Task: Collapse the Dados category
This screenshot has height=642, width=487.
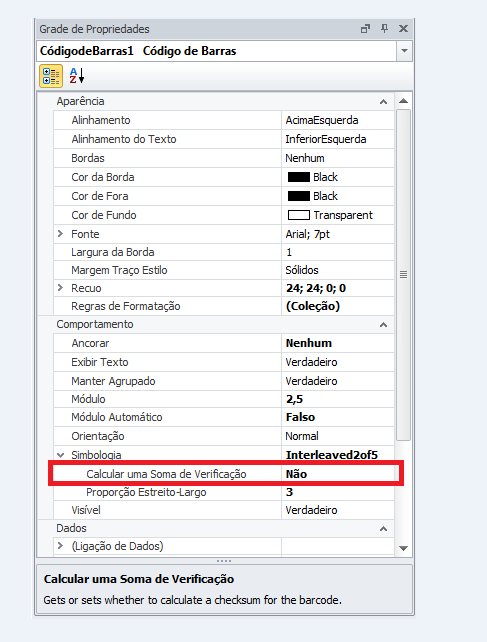Action: (383, 529)
